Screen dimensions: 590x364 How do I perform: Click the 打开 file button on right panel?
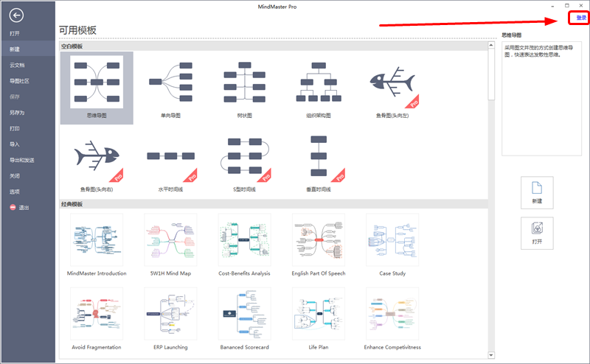[537, 233]
